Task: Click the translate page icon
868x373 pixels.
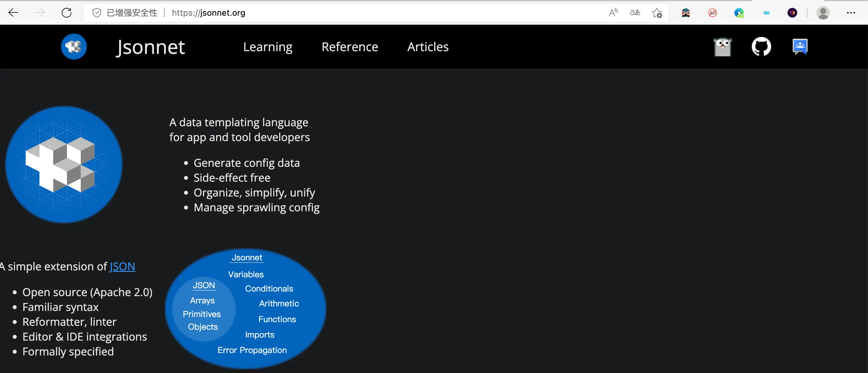Action: click(x=635, y=13)
